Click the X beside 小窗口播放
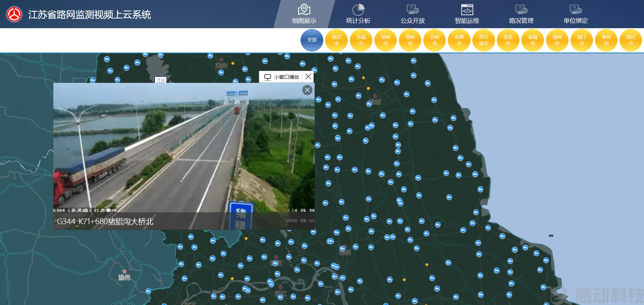The image size is (644, 305). (x=308, y=77)
